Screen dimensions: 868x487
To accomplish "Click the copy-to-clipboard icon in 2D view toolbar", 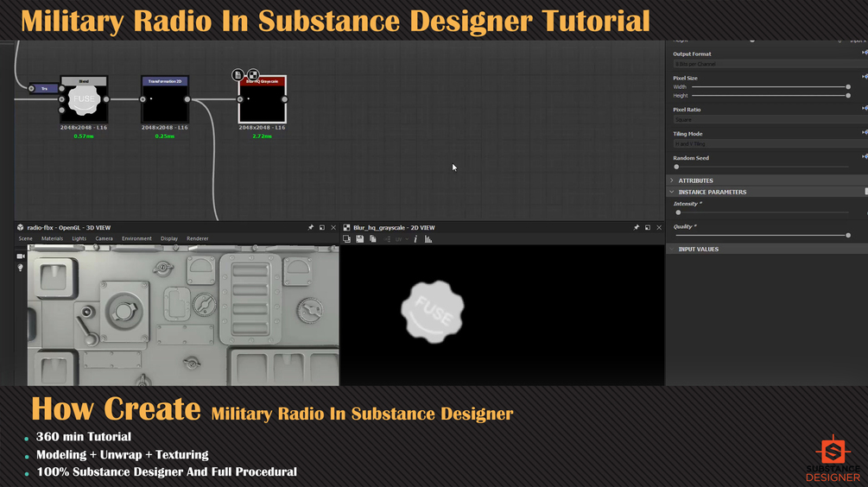I will point(346,239).
